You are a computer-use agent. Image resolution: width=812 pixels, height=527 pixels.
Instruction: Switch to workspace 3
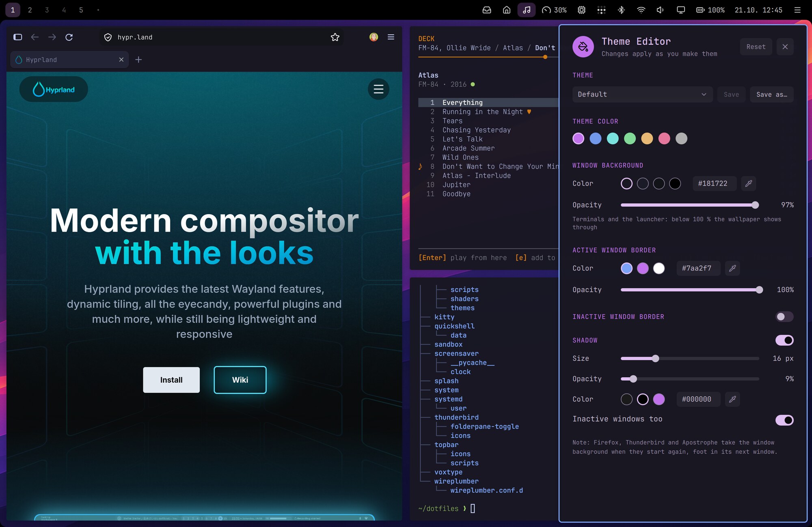[x=47, y=10]
